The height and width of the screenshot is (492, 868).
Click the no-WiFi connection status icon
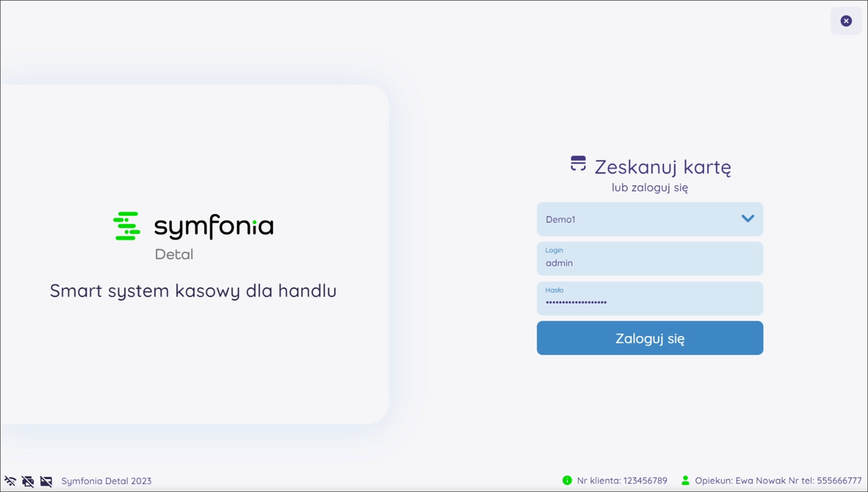10,481
